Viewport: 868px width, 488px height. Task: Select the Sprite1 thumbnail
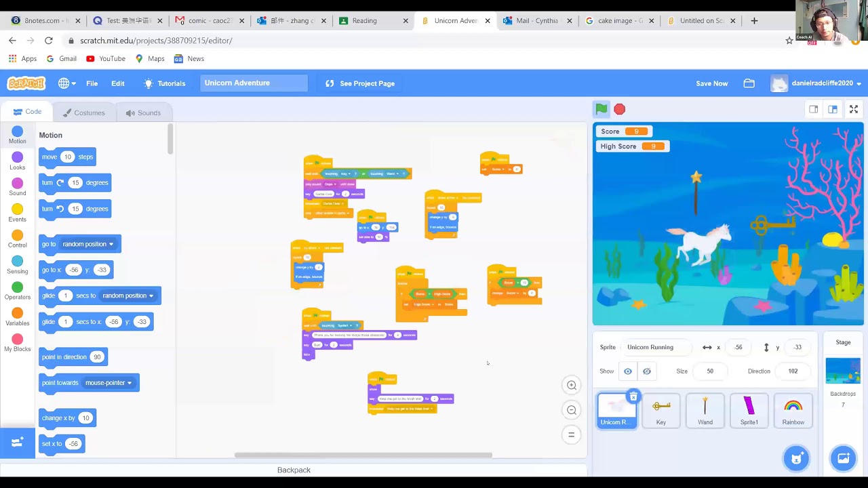749,411
